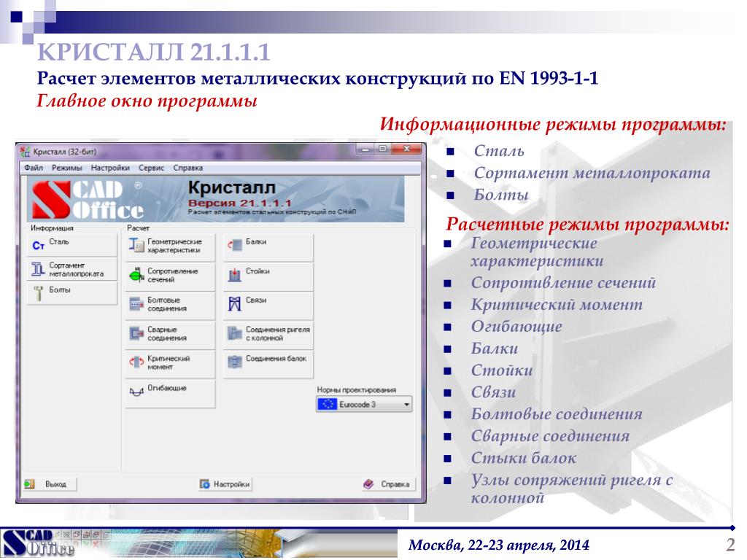The image size is (747, 560).
Task: Open the Настройки menu in menu bar
Action: click(x=110, y=168)
